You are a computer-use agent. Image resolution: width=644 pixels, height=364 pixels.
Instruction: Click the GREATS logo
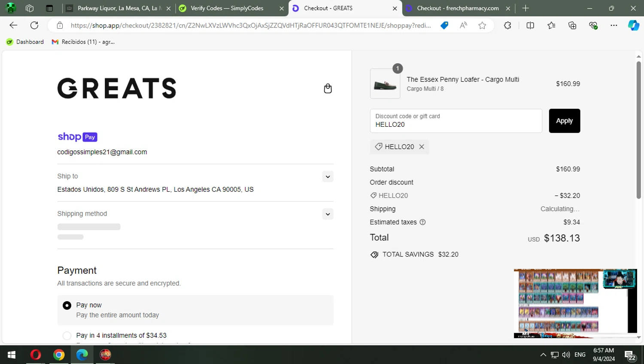tap(117, 88)
